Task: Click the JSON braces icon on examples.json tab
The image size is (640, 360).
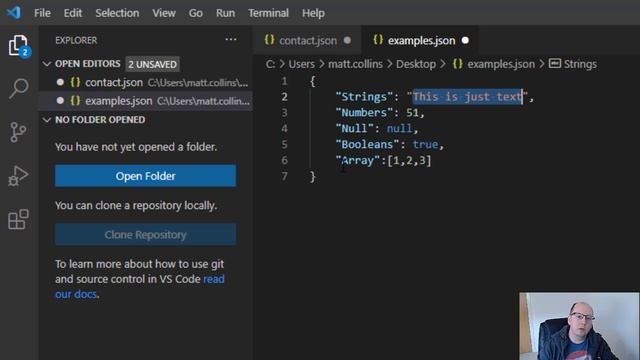Action: [x=378, y=40]
